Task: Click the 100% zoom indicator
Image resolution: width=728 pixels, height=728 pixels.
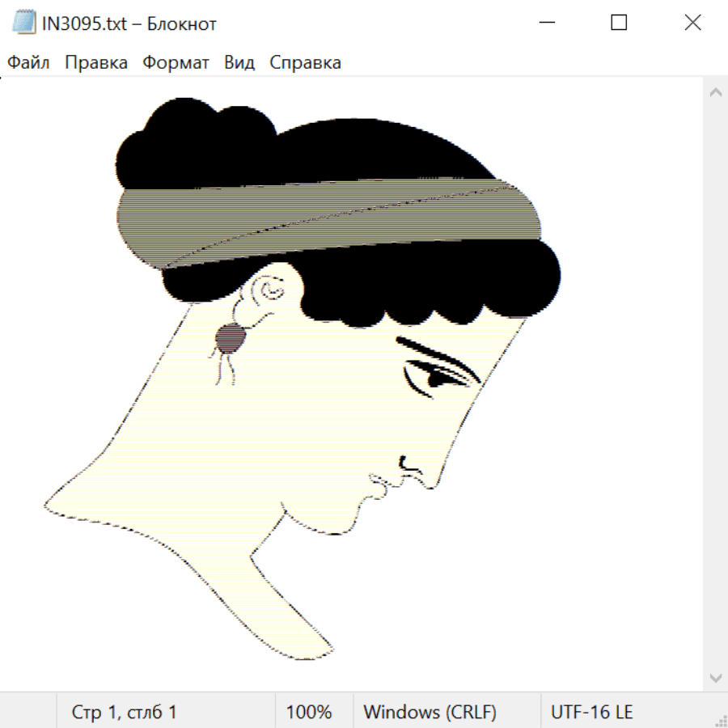Action: click(309, 712)
